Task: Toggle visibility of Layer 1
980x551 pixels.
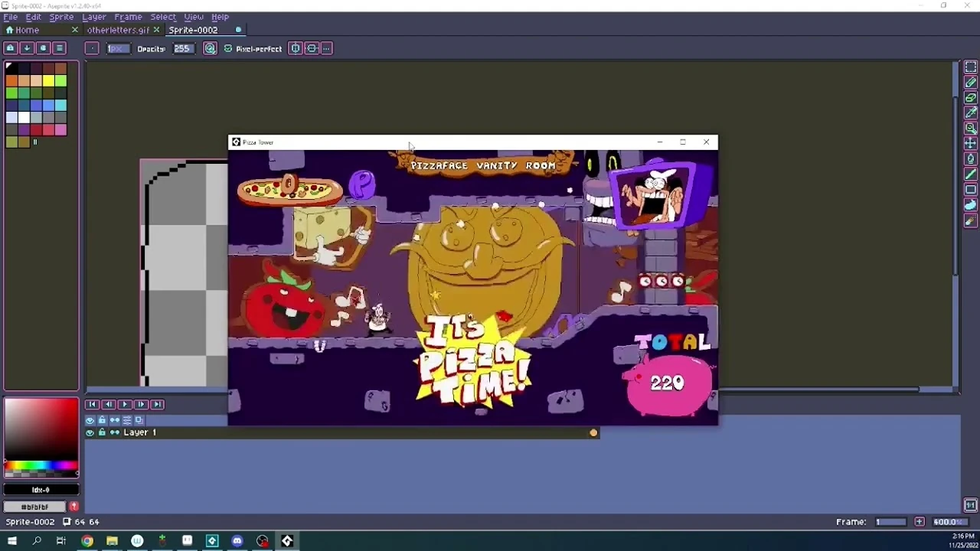Action: tap(90, 432)
